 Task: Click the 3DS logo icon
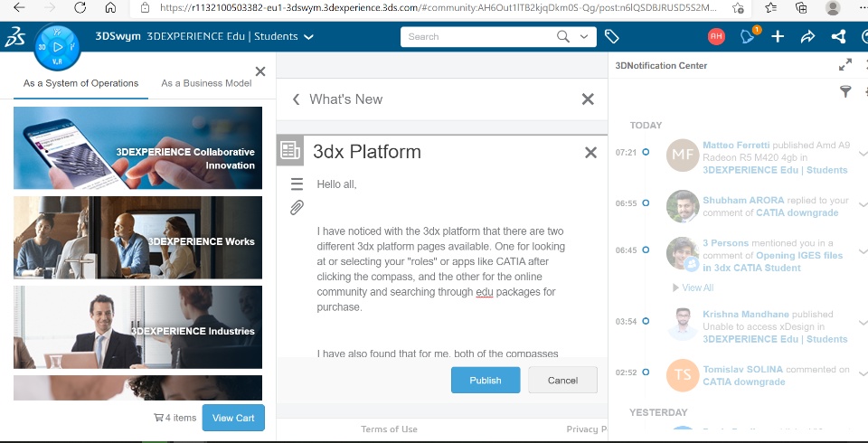point(15,37)
